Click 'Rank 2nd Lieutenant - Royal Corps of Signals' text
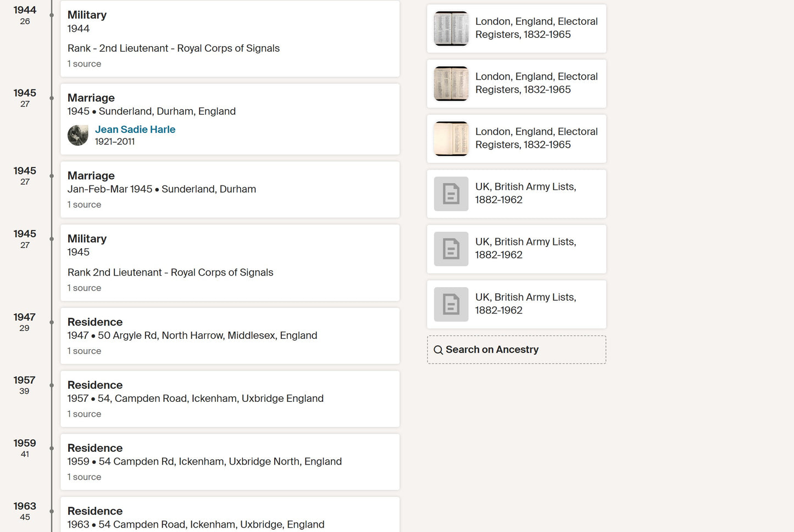Screen dimensions: 794x532 170,272
